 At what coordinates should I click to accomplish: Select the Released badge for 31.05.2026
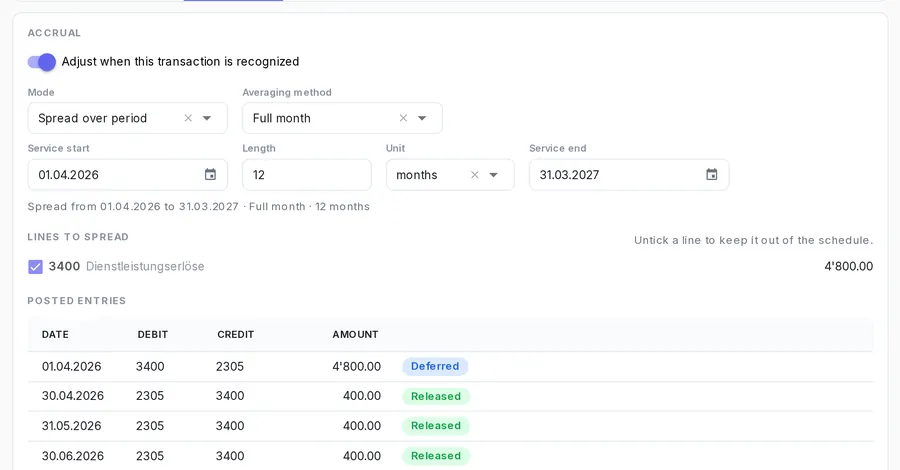tap(436, 426)
